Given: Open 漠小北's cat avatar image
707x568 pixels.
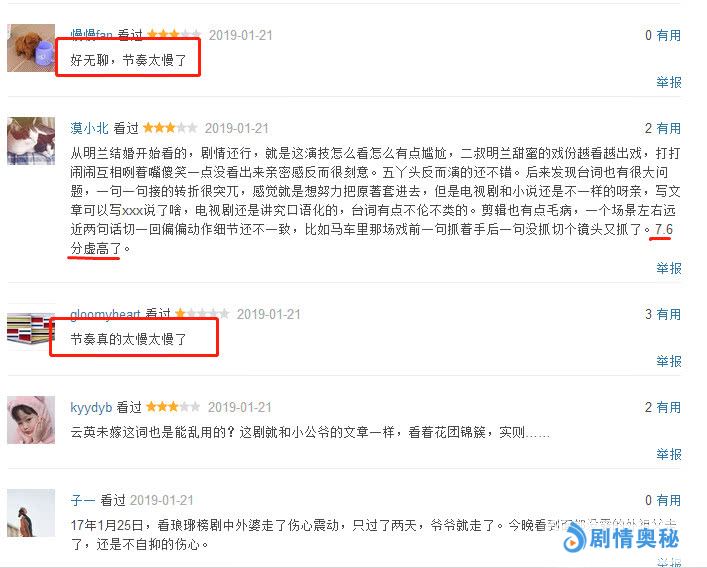Looking at the screenshot, I should tap(31, 141).
